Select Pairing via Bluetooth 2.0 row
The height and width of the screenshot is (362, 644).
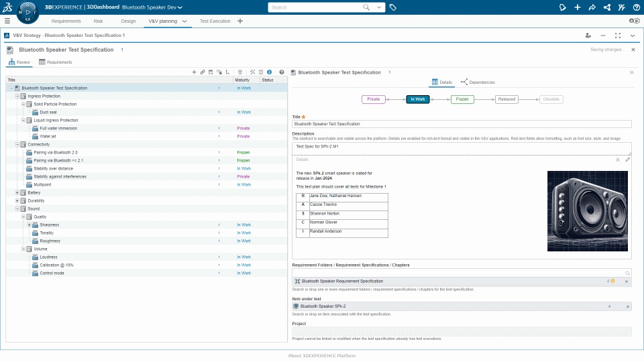click(x=147, y=153)
